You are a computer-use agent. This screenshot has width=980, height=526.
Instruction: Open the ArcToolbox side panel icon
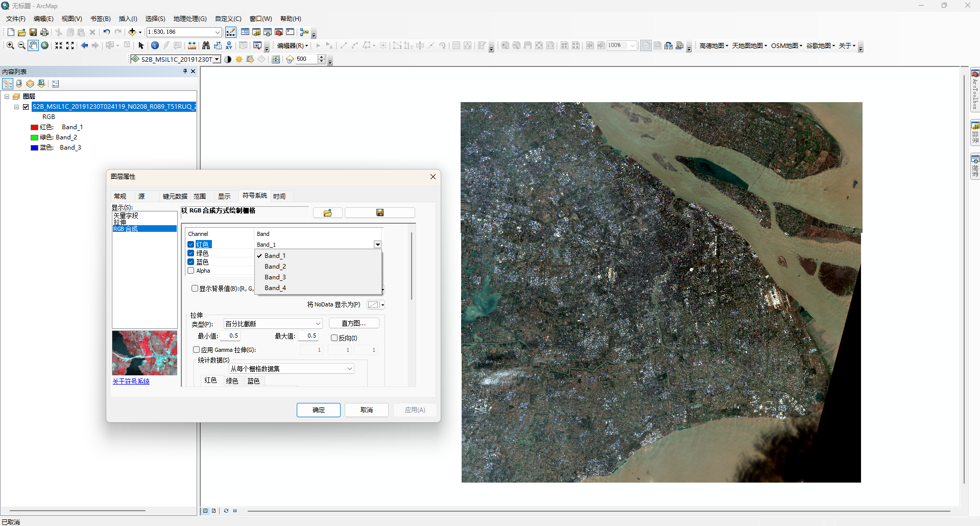975,90
